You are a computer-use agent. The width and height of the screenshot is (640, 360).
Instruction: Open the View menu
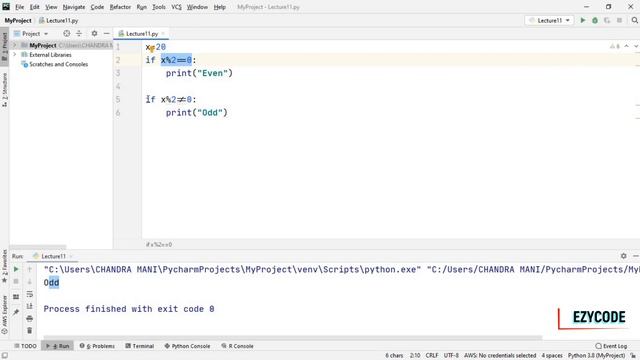pos(51,7)
